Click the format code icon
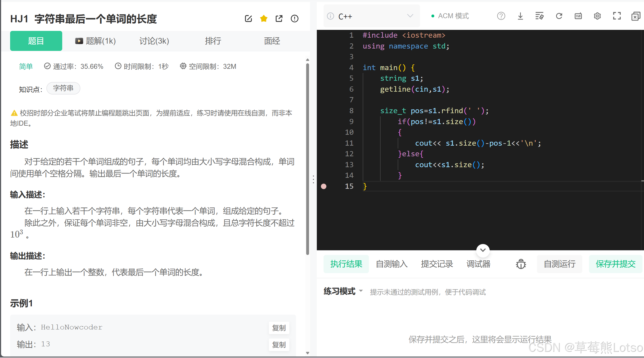Screen dimensions: 644x358 pos(539,16)
